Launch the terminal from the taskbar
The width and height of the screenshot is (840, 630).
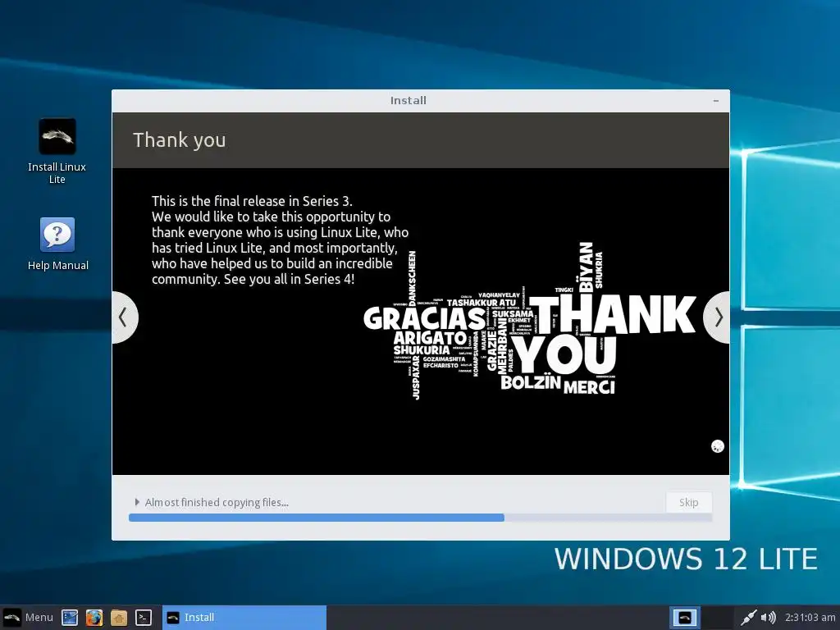coord(144,618)
